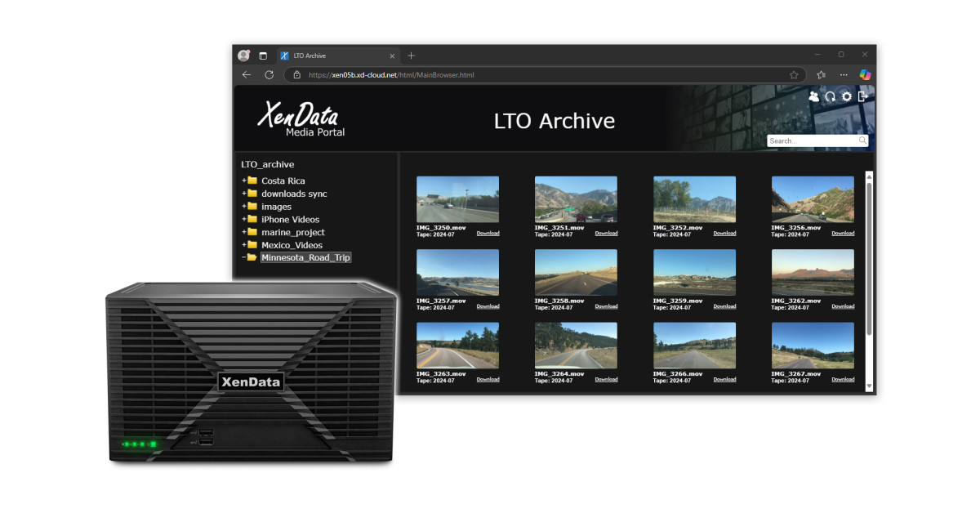Reload the LTO Archive page
The image size is (980, 513).
tap(269, 74)
